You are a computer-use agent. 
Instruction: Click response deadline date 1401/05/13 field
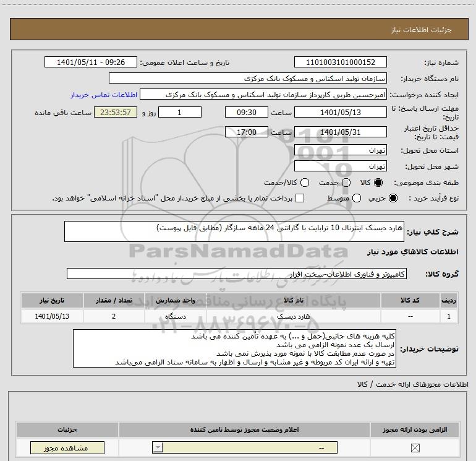pos(340,112)
